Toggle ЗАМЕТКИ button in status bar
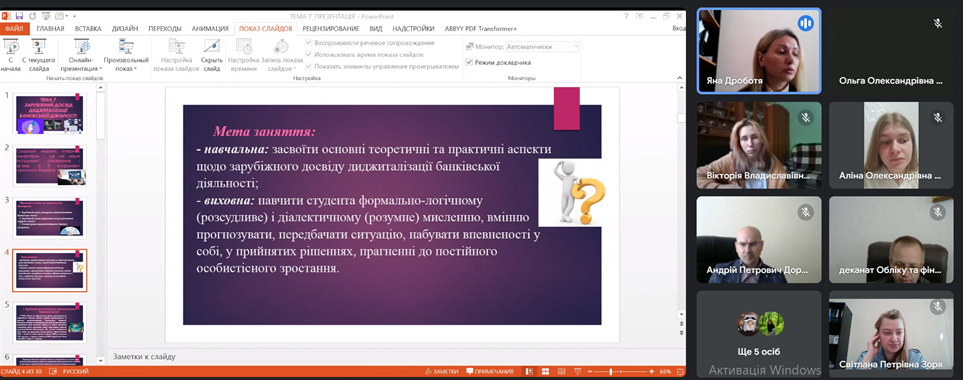The height and width of the screenshot is (380, 963). coord(442,371)
